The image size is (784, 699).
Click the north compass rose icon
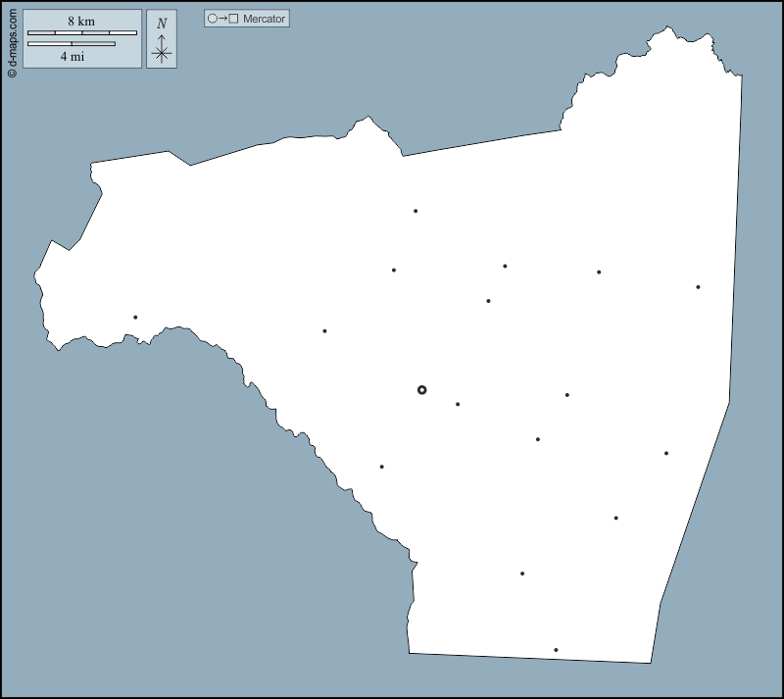click(162, 53)
